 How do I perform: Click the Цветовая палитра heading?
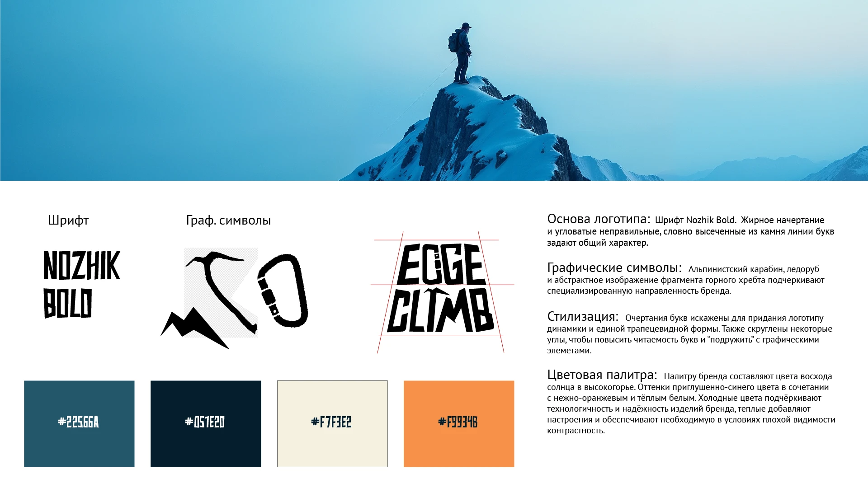(x=602, y=375)
